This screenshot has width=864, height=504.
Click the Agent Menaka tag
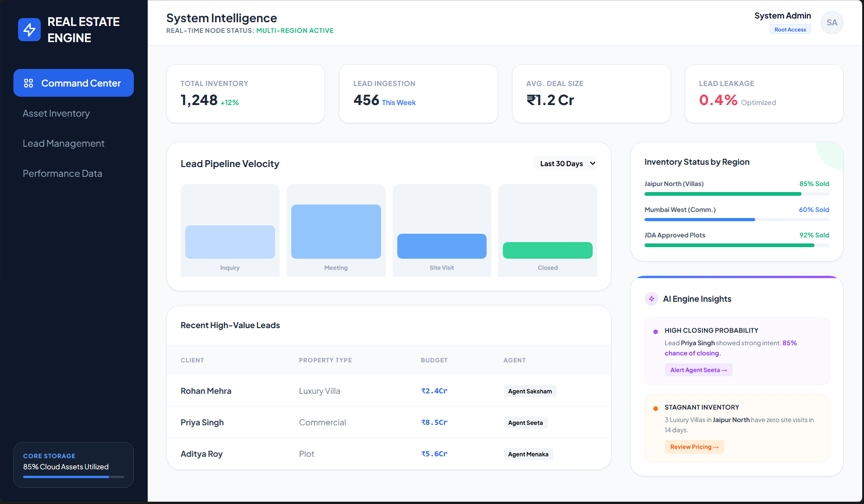tap(528, 454)
